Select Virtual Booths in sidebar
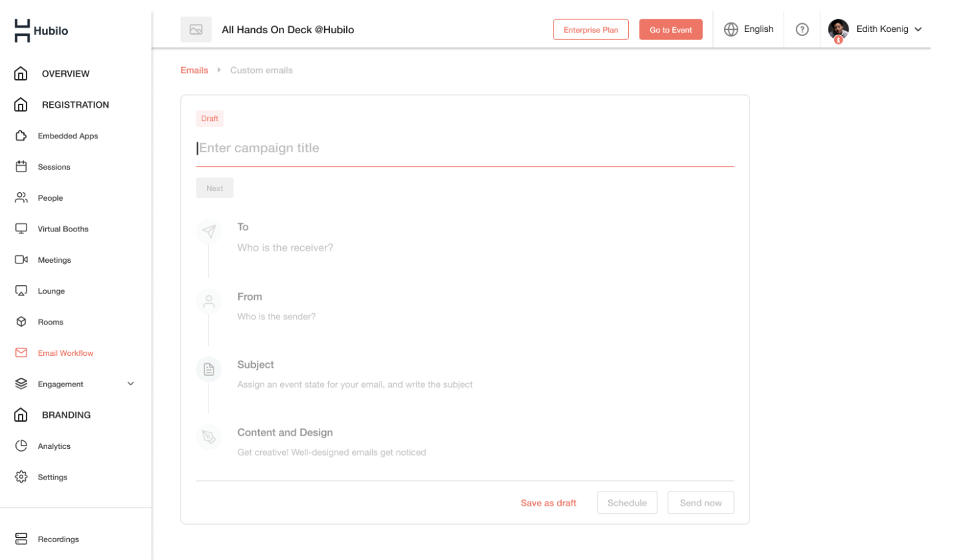 point(63,229)
